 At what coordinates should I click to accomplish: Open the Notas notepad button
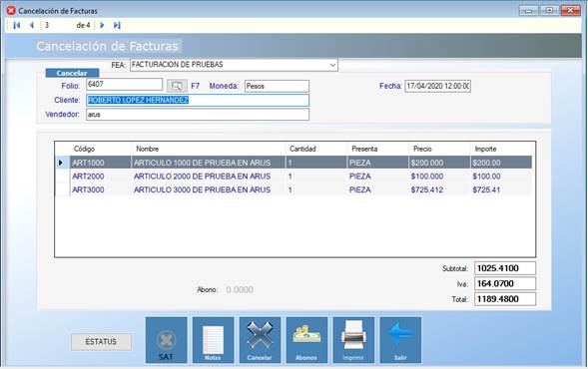(x=213, y=340)
